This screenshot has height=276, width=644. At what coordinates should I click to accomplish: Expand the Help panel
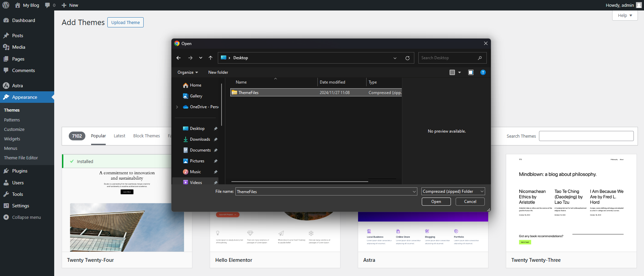pos(625,15)
